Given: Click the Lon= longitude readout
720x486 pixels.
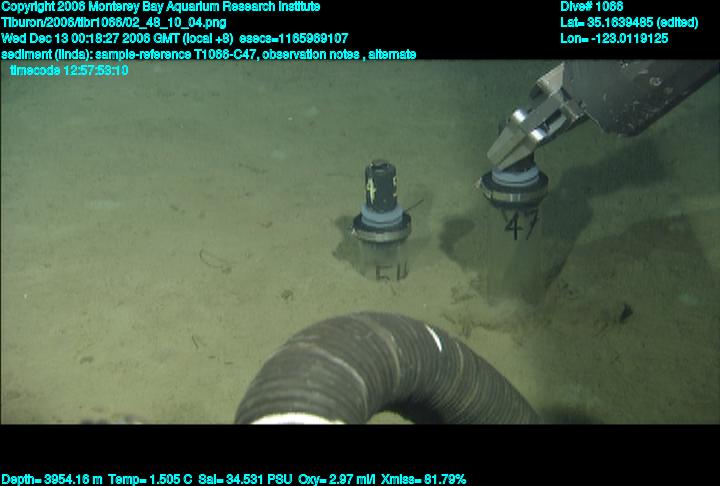Looking at the screenshot, I should pos(614,38).
